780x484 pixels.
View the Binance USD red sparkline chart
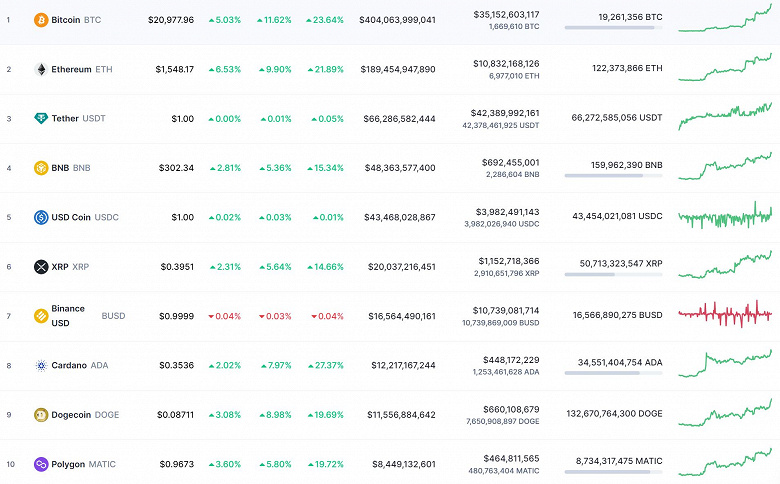coord(725,315)
